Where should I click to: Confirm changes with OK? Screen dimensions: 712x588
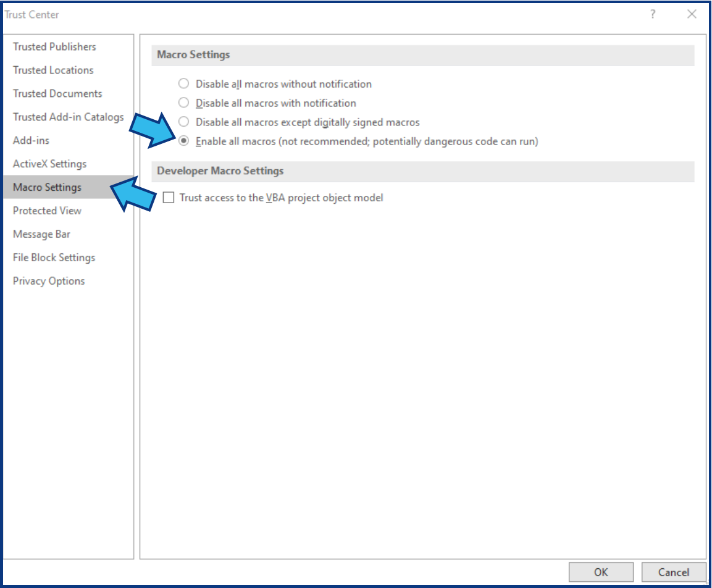pyautogui.click(x=601, y=571)
